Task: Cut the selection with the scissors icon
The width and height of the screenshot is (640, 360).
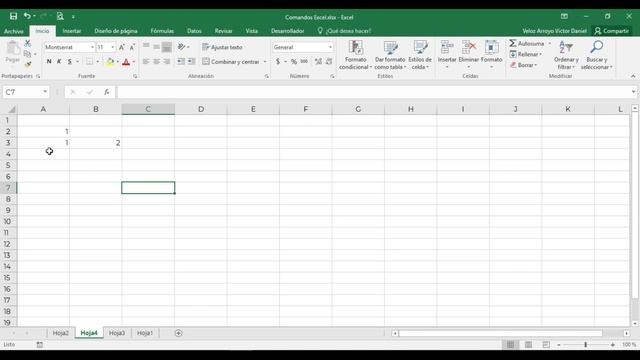Action: tap(27, 43)
